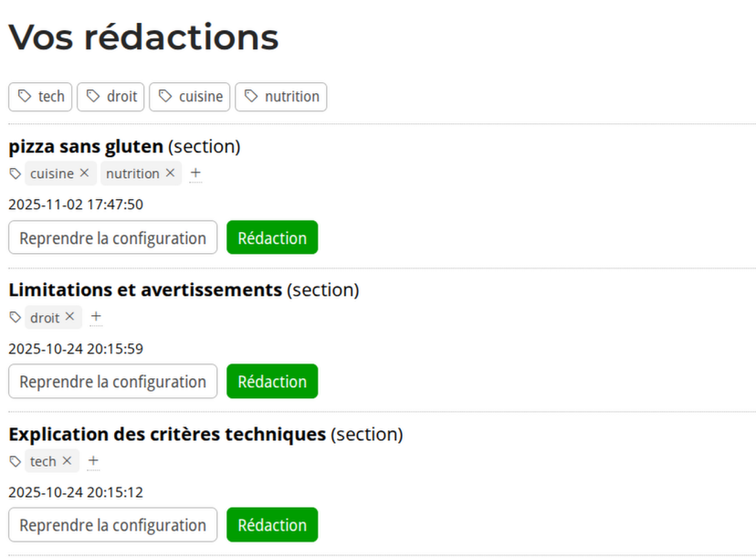
Task: Remove the cuisine tag from pizza sans gluten
Action: 84,174
